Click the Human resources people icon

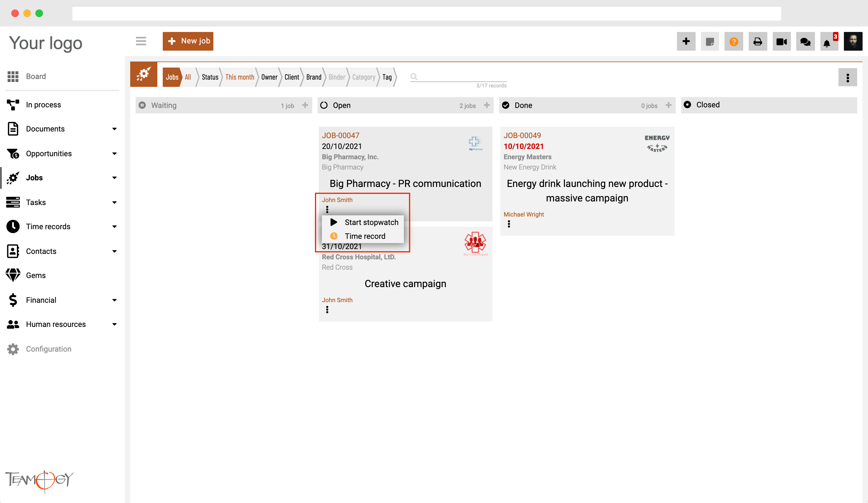tap(13, 324)
